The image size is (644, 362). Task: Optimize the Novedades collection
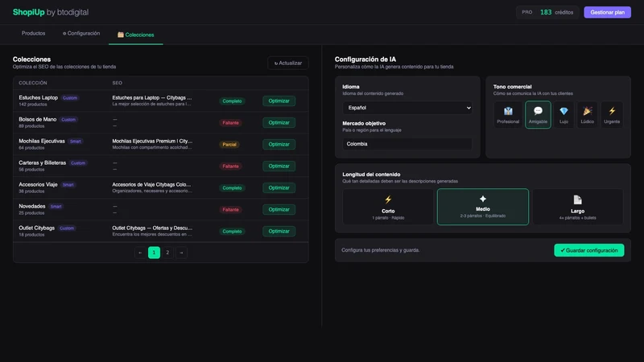[279, 210]
